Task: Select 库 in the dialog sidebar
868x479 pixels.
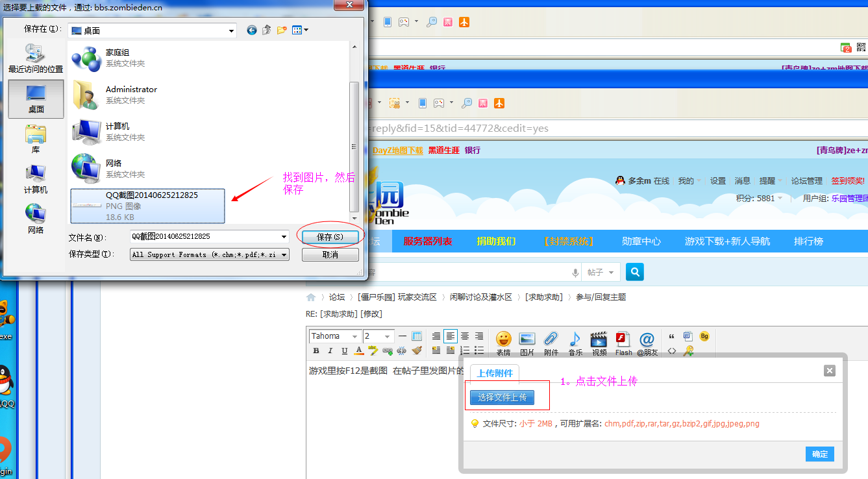Action: 36,139
